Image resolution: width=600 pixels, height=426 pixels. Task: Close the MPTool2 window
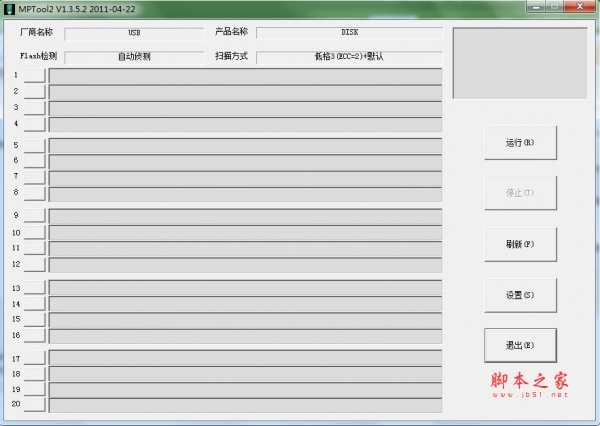(x=580, y=7)
